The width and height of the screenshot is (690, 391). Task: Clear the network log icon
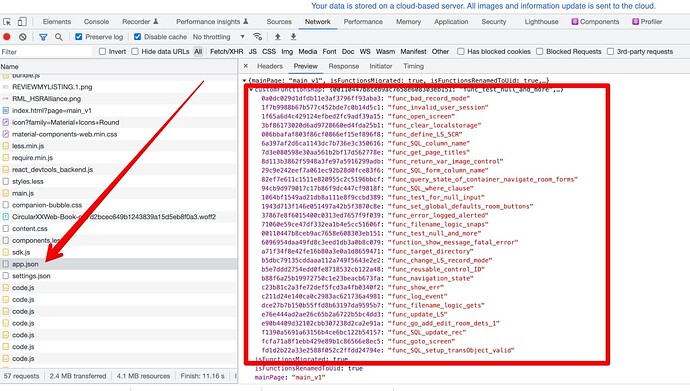pyautogui.click(x=23, y=37)
